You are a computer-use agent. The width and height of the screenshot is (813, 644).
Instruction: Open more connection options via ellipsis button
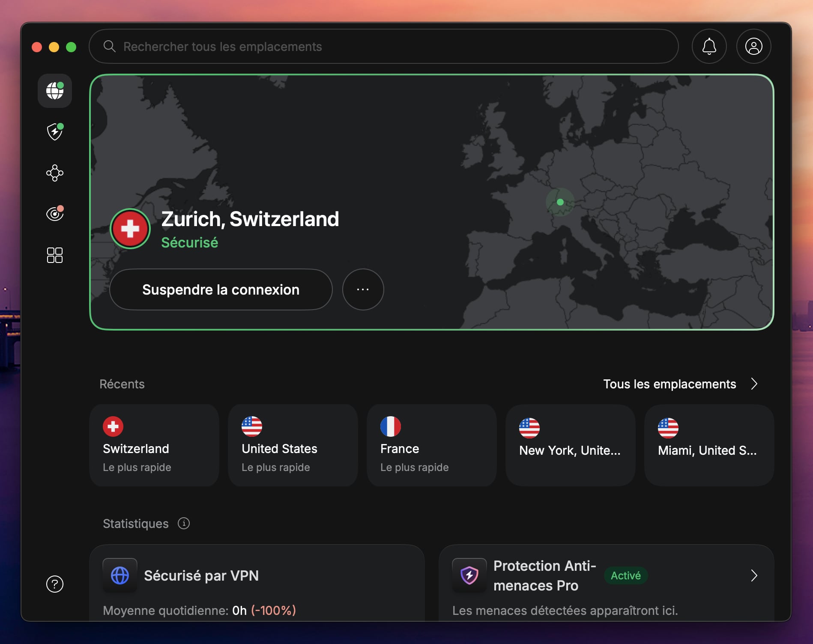(363, 289)
